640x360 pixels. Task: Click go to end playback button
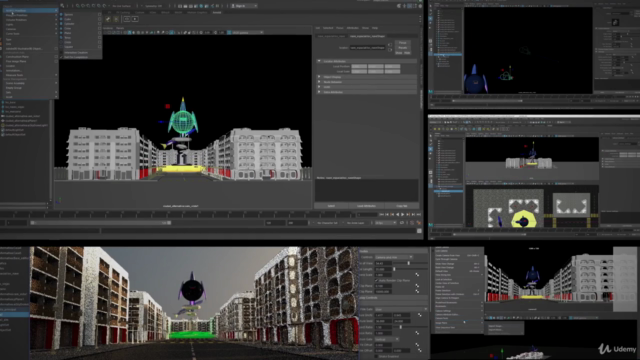pyautogui.click(x=418, y=214)
